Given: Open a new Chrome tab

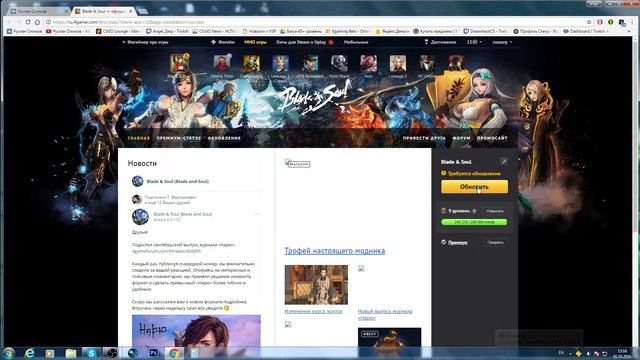Looking at the screenshot, I should point(143,11).
